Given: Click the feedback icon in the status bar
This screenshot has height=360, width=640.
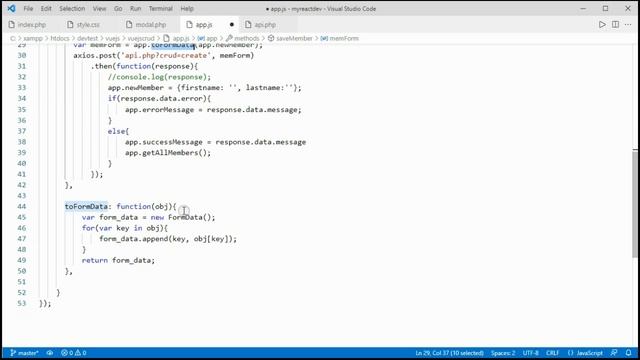Looking at the screenshot, I should pyautogui.click(x=614, y=353).
